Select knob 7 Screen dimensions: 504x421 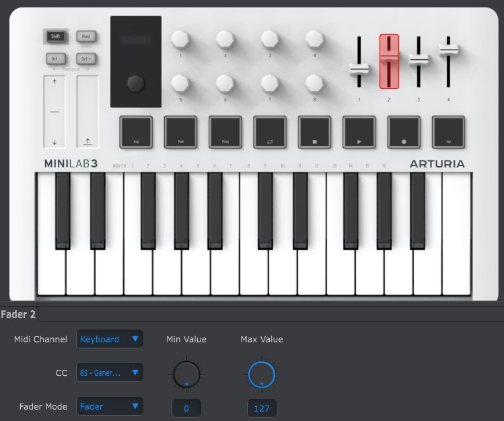tap(270, 83)
